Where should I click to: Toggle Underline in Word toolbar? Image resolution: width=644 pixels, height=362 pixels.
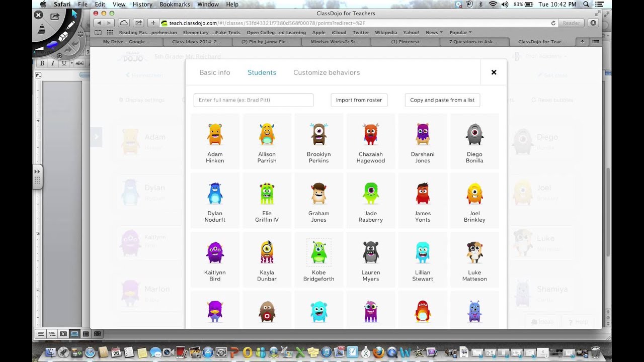[x=64, y=63]
